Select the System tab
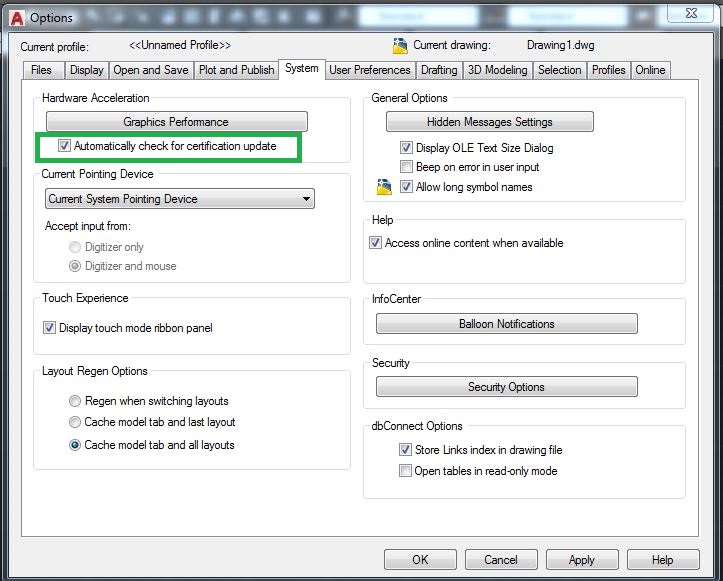Viewport: 723px width, 581px height. [x=302, y=69]
